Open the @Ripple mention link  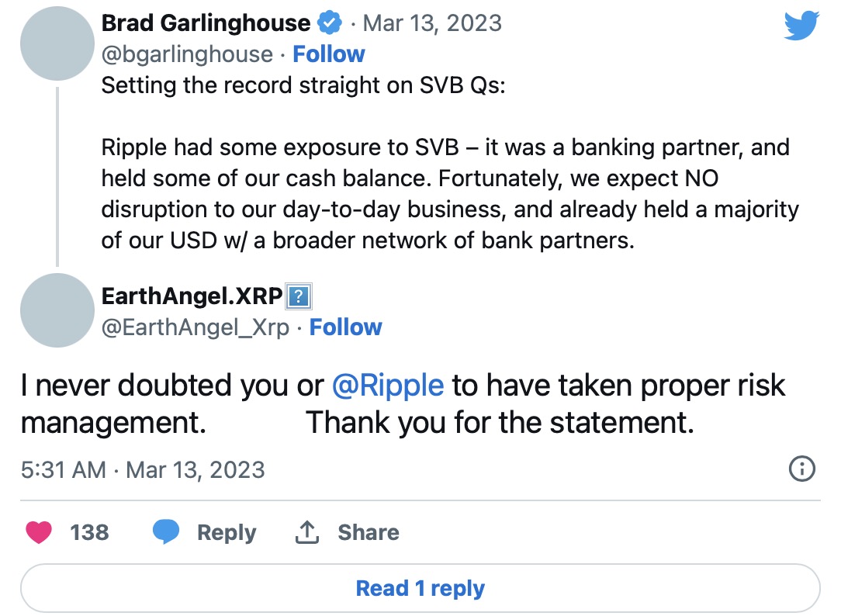[387, 386]
